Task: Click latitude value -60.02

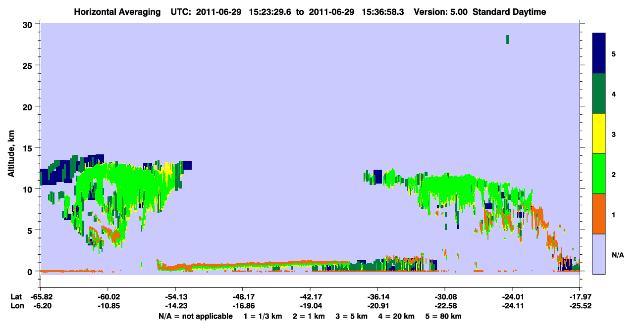Action: pyautogui.click(x=108, y=297)
